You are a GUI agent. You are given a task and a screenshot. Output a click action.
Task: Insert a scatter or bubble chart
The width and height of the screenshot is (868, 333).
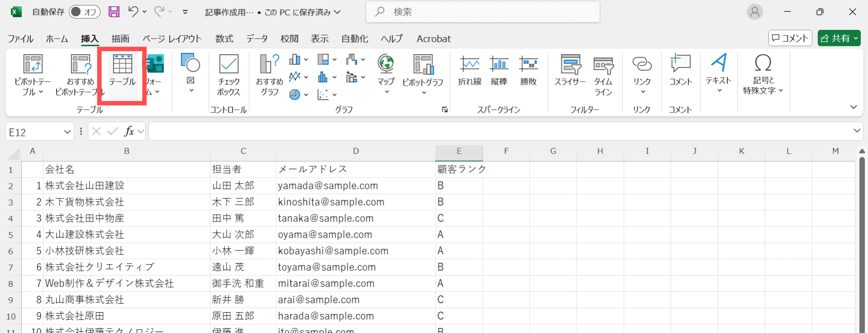[x=327, y=94]
